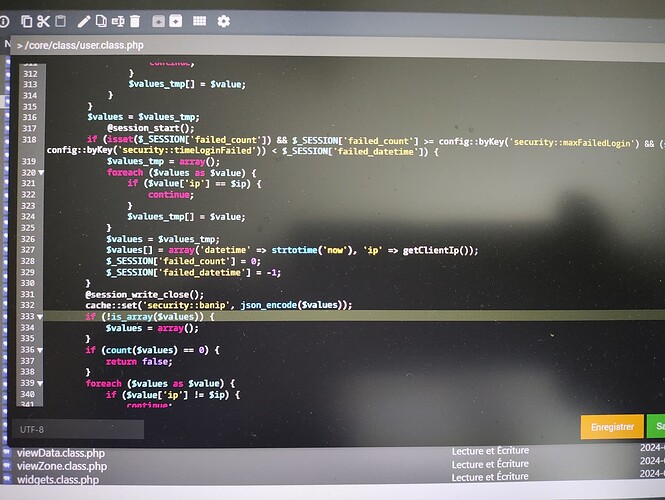Screen dimensions: 665x500
Task: Click the scissors cut icon
Action: coord(43,21)
